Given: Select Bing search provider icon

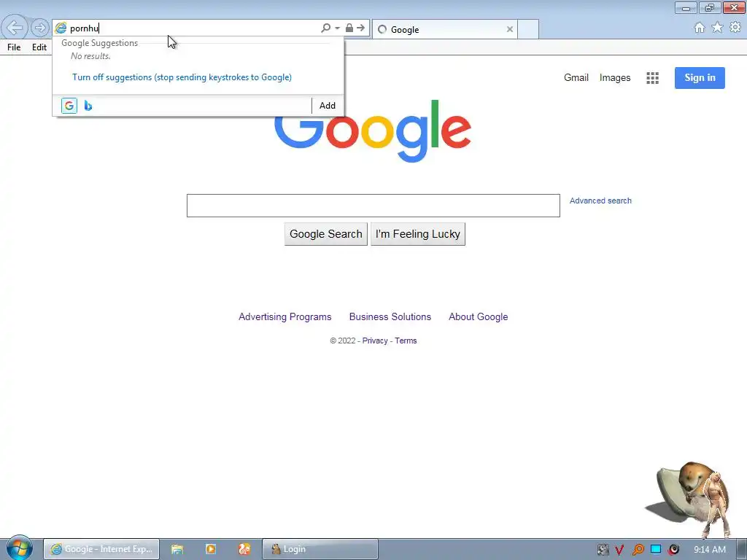Looking at the screenshot, I should (88, 106).
